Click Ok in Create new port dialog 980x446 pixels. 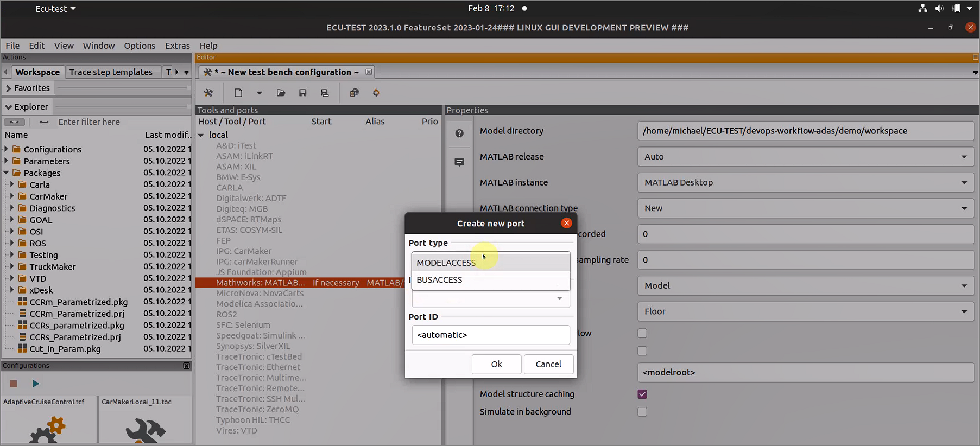(x=496, y=364)
